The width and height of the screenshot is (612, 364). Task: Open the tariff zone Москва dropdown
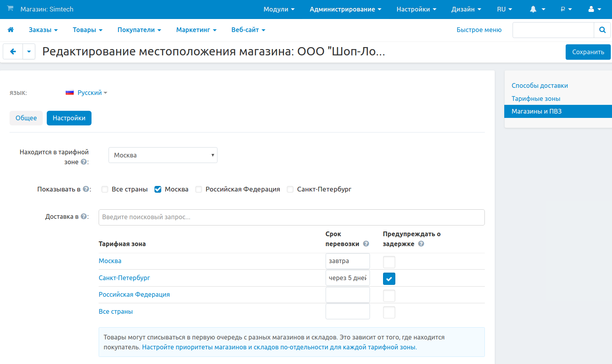pos(163,155)
